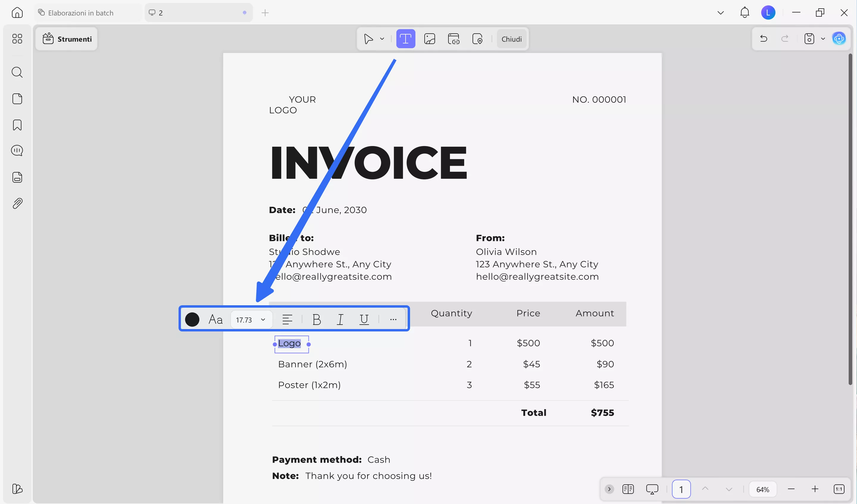
Task: Open the Strumenti menu
Action: [x=67, y=39]
